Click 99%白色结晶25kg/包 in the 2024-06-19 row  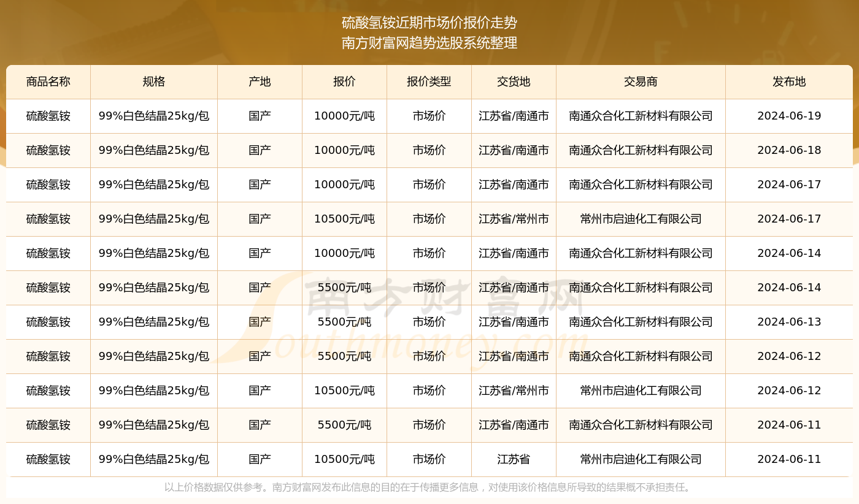154,116
